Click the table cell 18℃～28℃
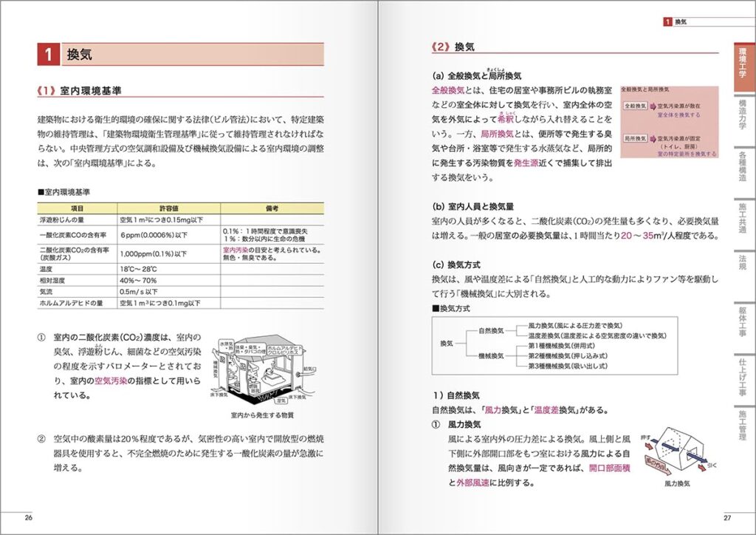The height and width of the screenshot is (535, 756). (169, 269)
